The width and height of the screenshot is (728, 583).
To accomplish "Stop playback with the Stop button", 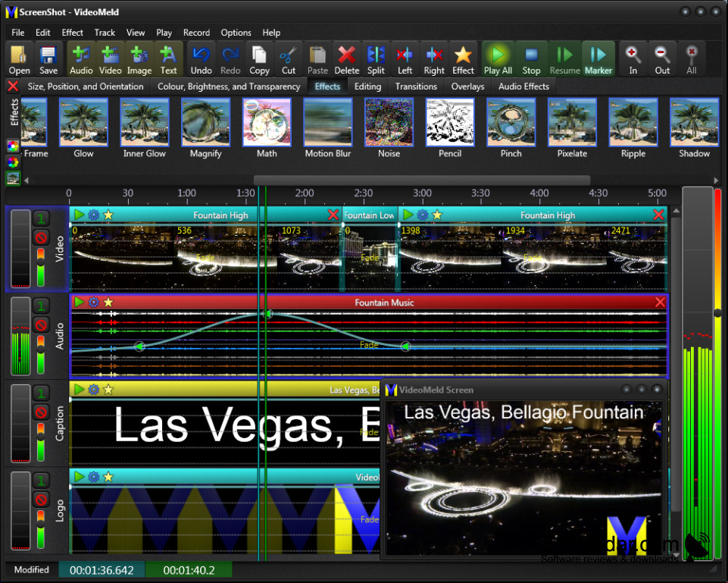I will coord(531,59).
